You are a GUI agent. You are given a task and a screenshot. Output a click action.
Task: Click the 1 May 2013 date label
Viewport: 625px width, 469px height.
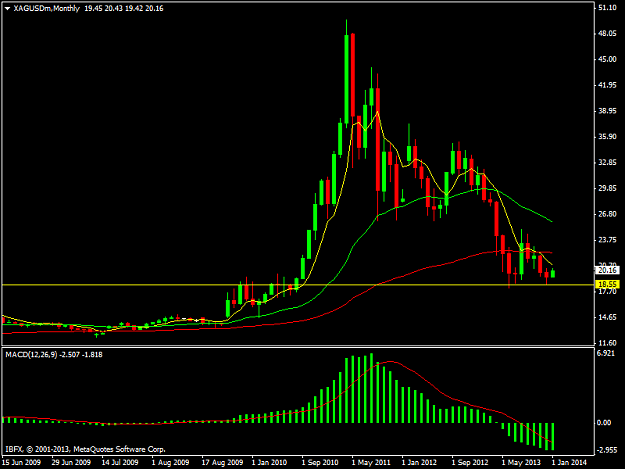coord(521,463)
